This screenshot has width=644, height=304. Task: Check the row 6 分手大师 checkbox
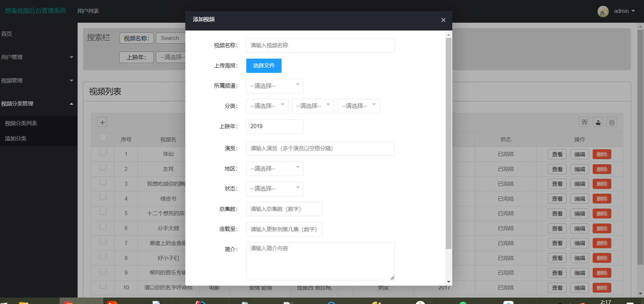[x=103, y=226]
